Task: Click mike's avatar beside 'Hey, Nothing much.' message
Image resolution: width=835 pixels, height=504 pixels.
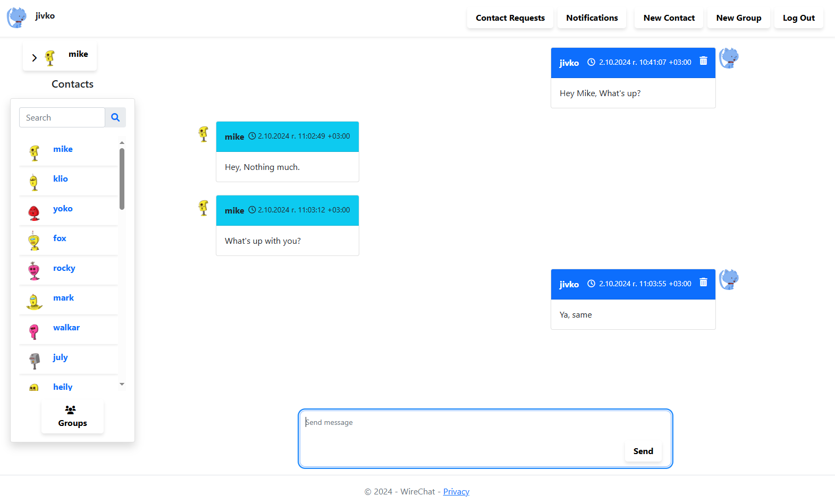Action: [204, 134]
